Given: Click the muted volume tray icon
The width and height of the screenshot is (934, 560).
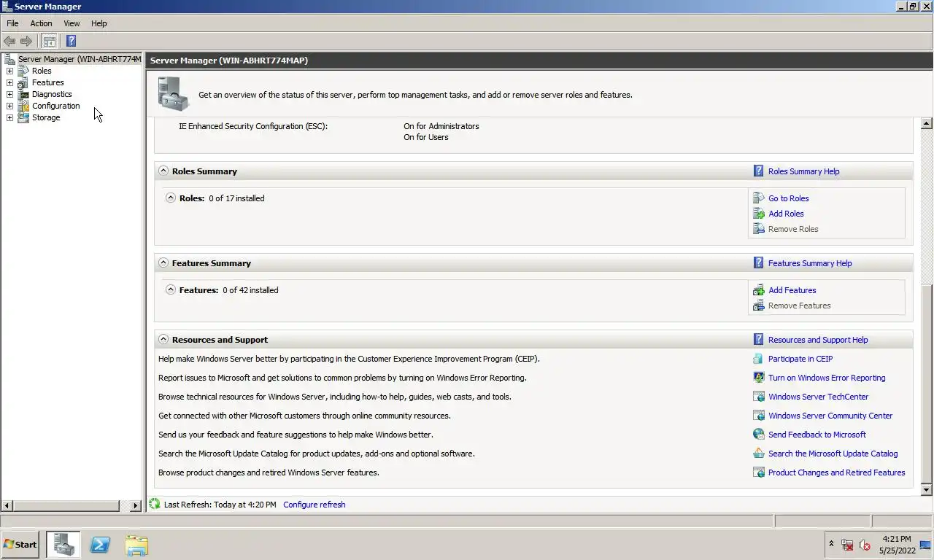Looking at the screenshot, I should click(865, 545).
